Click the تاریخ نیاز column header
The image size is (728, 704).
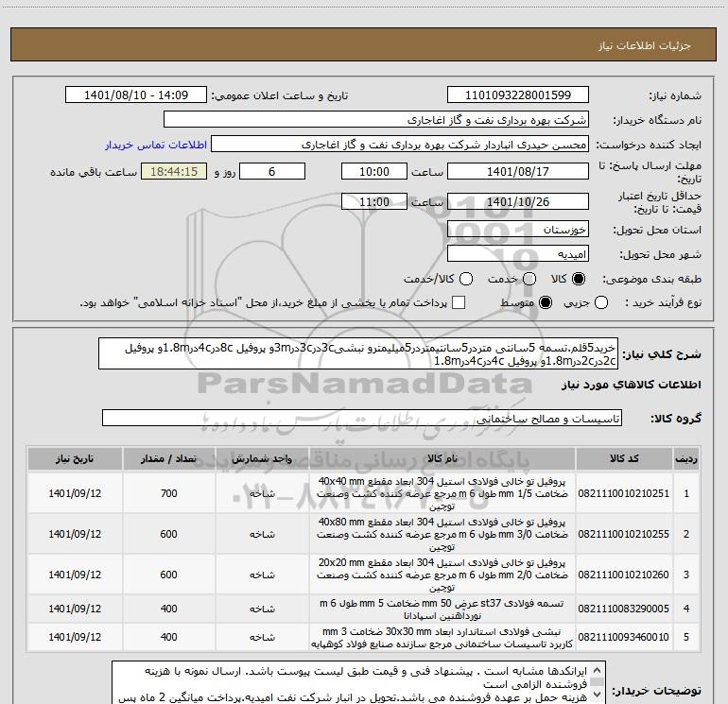point(75,459)
